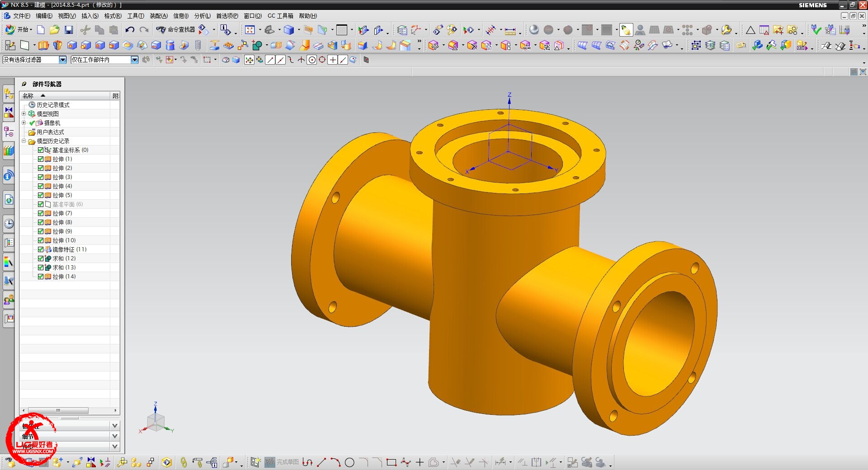
Task: Select the Arc sketch tool
Action: [x=335, y=462]
